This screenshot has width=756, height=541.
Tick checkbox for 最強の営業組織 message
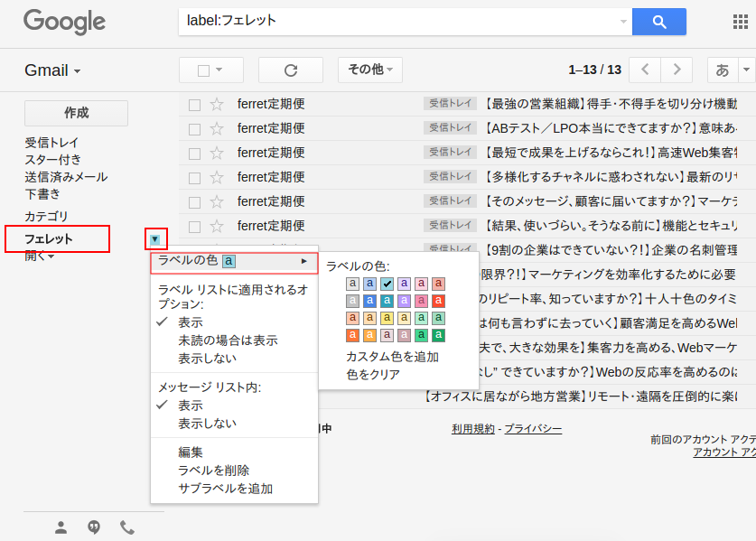point(195,105)
